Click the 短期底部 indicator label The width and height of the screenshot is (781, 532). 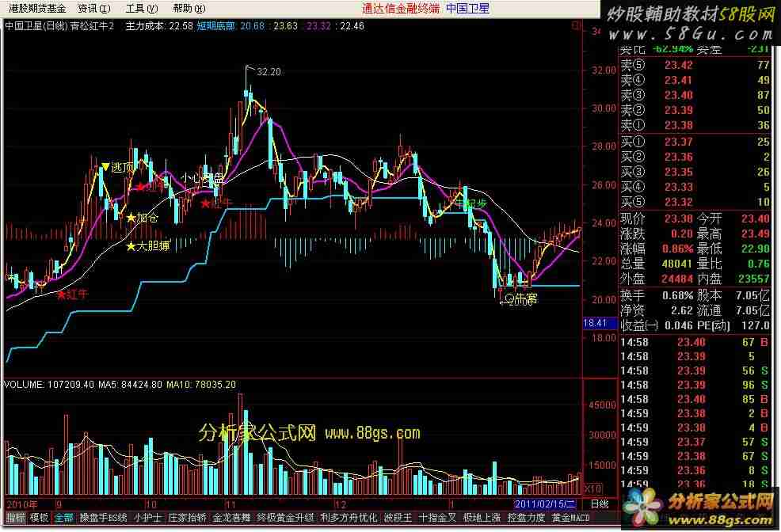click(215, 26)
